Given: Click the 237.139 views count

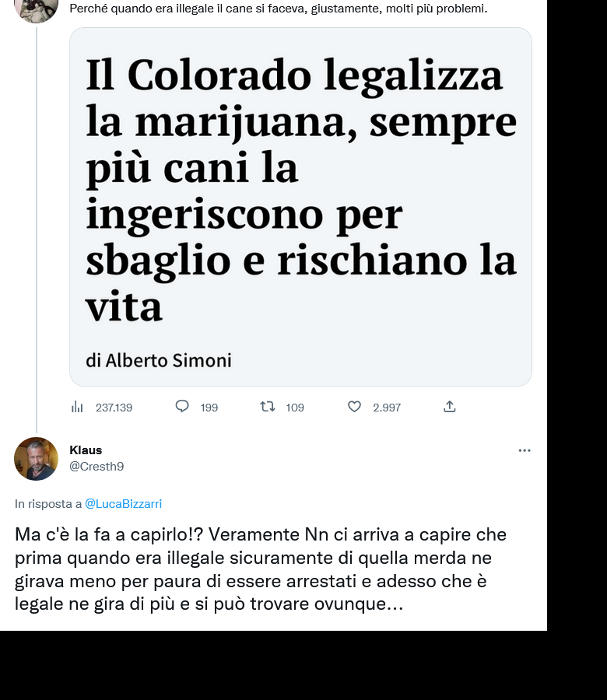Looking at the screenshot, I should coord(114,408).
